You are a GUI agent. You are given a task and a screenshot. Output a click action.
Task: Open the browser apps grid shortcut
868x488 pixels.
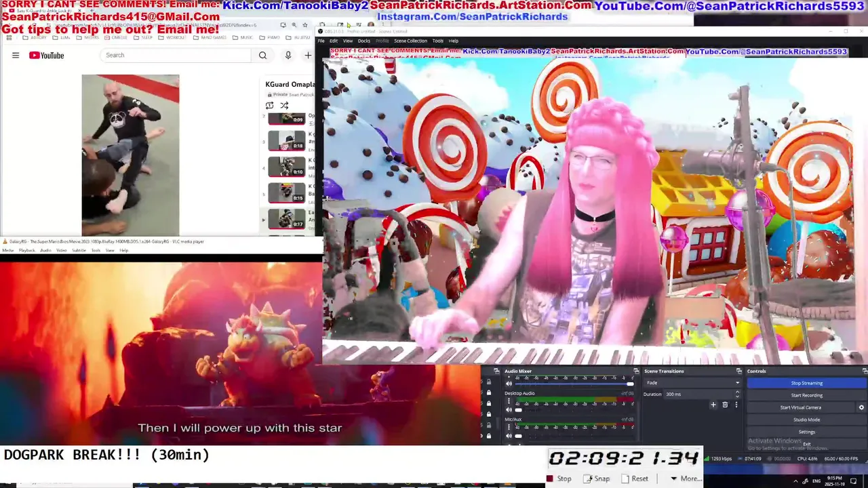(x=9, y=37)
